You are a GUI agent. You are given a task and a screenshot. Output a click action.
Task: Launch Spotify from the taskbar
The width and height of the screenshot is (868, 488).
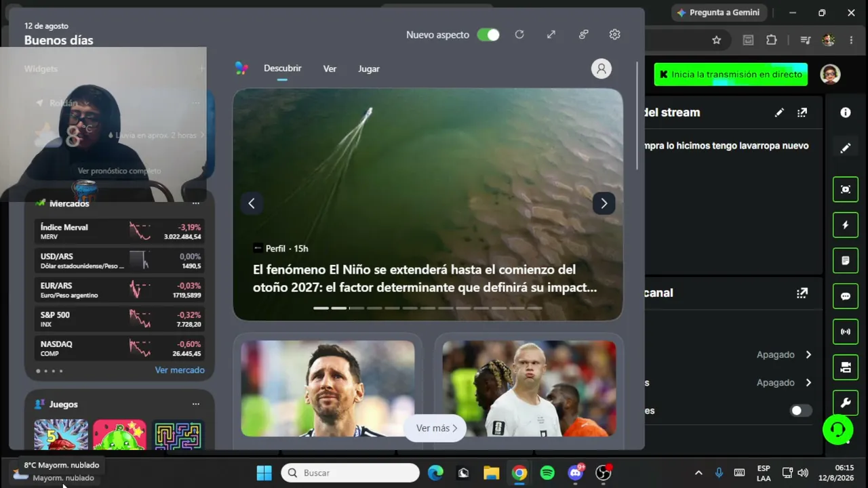point(547,473)
